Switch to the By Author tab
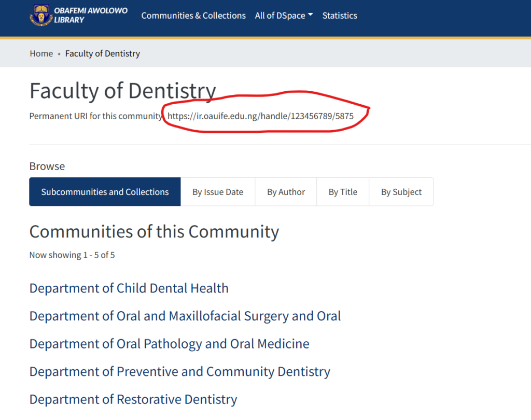This screenshot has height=420, width=531. click(x=286, y=192)
